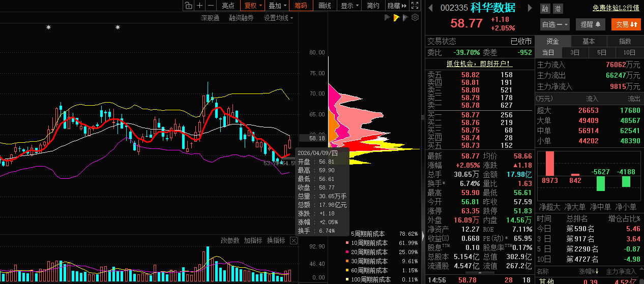Open the chip distribution gear settings icon
Viewport: 644px width, 284px height.
tap(415, 18)
